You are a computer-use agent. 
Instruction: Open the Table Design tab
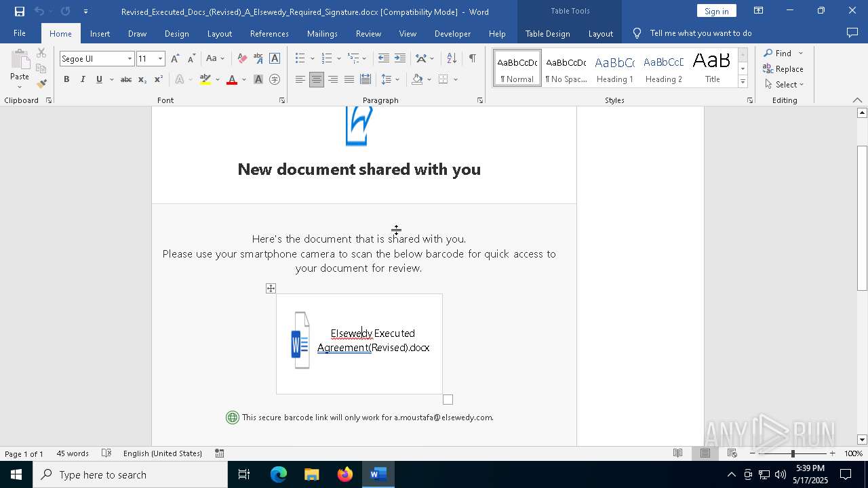pyautogui.click(x=547, y=33)
